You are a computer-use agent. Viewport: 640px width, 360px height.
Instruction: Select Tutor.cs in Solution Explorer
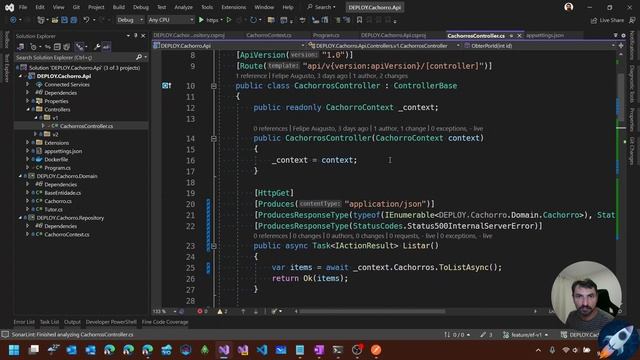[x=53, y=209]
